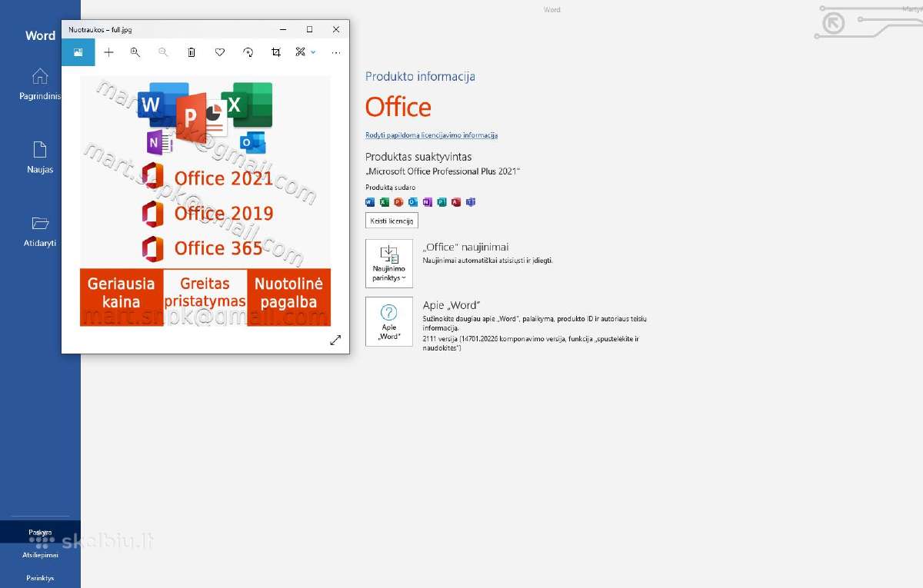Zoom in on the photo with magnifier plus
The image size is (923, 588).
pos(135,52)
